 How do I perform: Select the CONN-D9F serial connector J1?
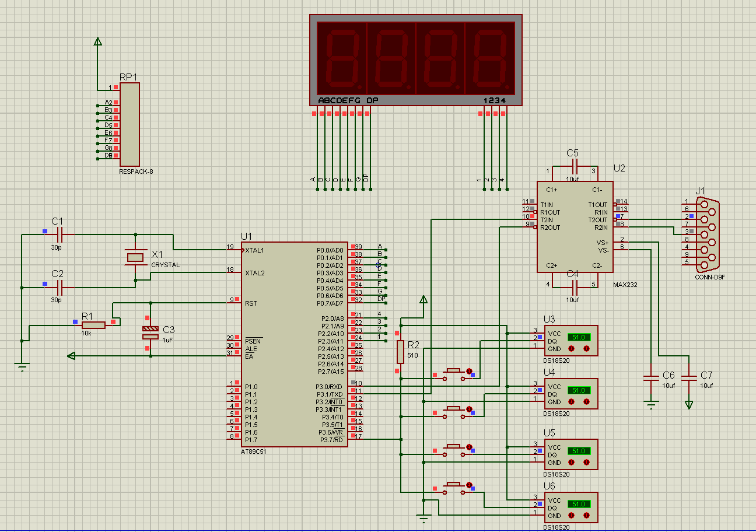[708, 233]
